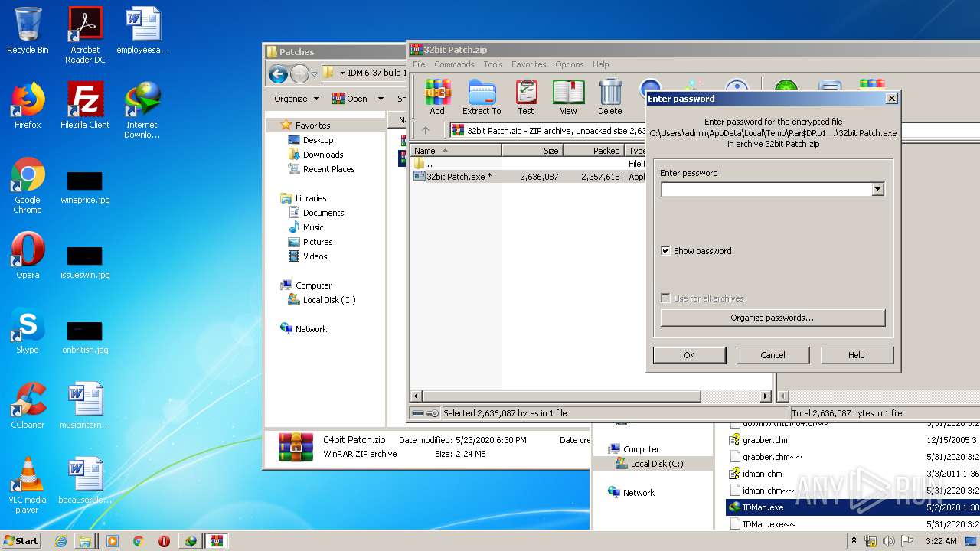Go up one level in WinRAR archive
The height and width of the screenshot is (551, 980).
coord(426,131)
